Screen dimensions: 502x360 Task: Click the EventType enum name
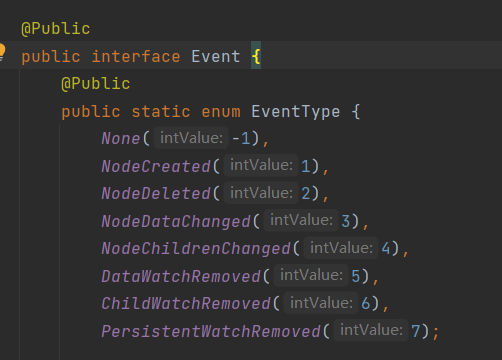tap(296, 111)
